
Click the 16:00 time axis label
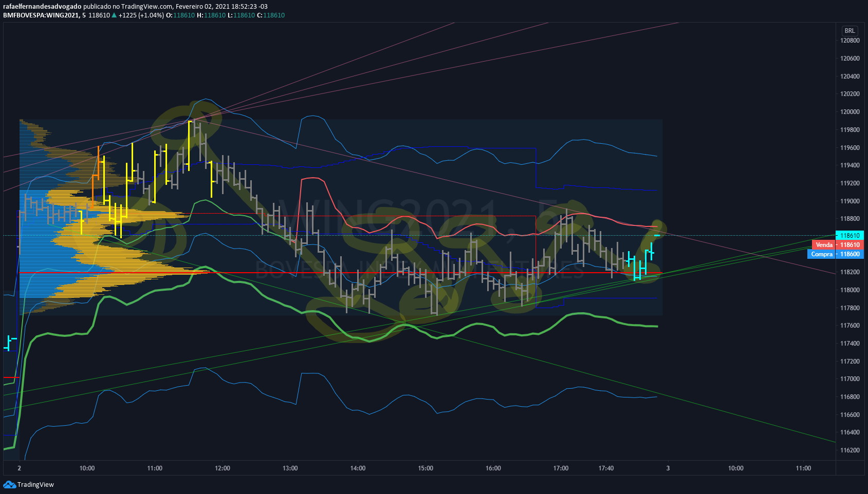point(493,468)
